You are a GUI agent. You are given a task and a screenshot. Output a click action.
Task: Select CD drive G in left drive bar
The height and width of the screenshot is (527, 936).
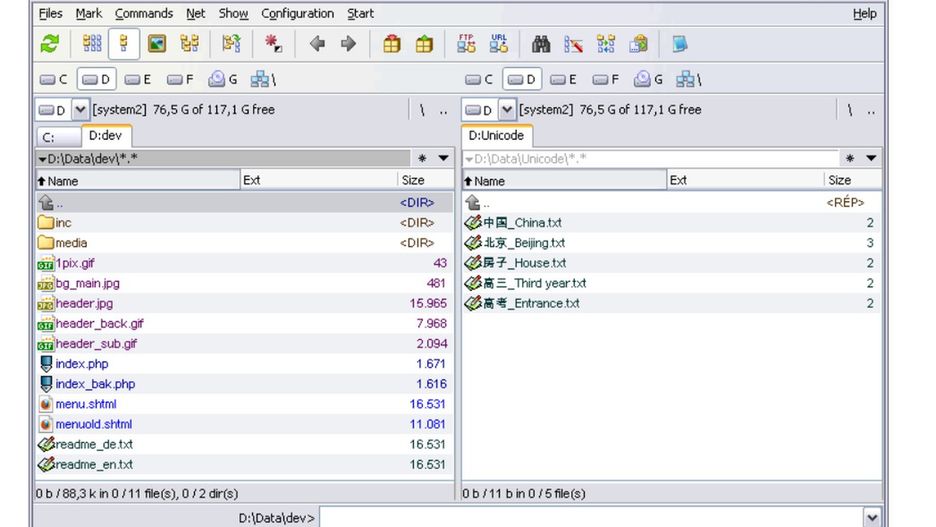[x=223, y=79]
